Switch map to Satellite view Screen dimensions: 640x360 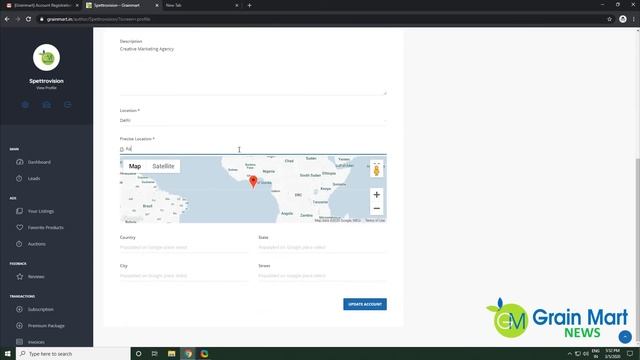[x=163, y=166]
